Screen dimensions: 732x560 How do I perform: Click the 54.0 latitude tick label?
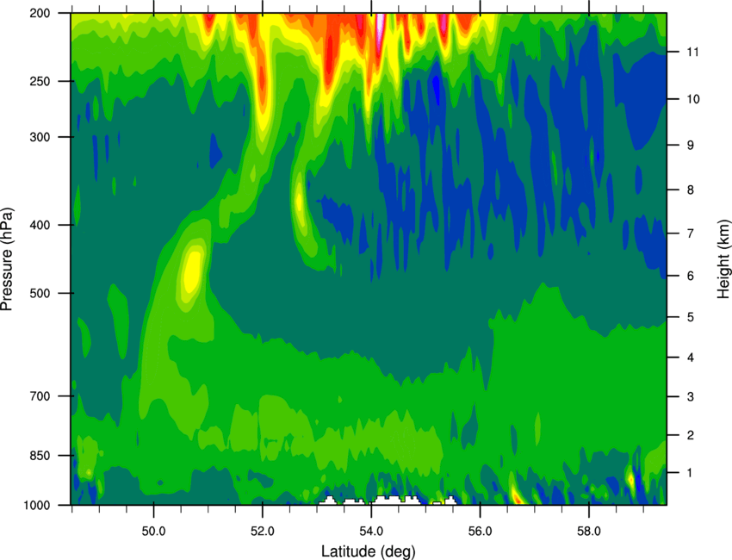(x=371, y=532)
